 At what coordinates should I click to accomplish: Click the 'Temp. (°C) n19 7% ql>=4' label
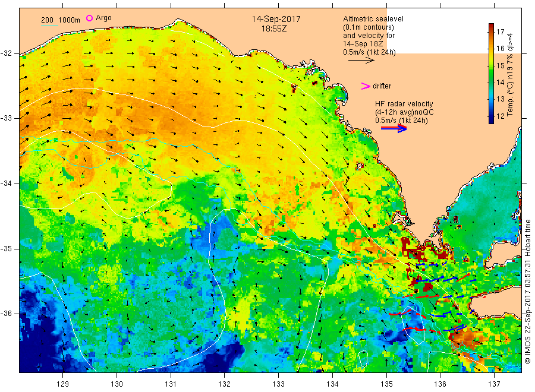click(510, 74)
